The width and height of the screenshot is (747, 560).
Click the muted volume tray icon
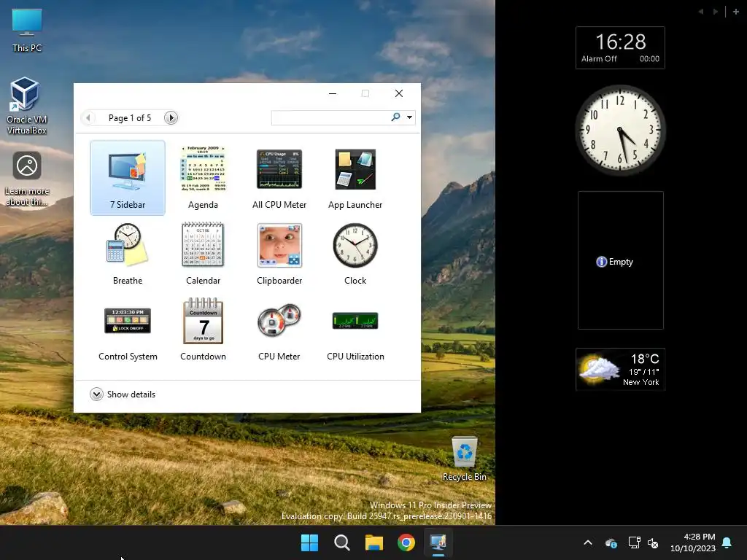[653, 542]
